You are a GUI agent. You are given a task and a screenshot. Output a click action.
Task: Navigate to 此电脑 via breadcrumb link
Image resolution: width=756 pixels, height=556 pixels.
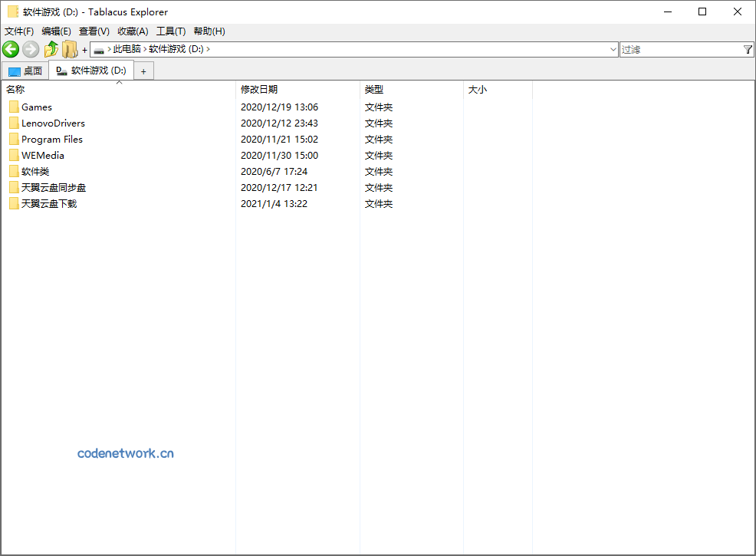point(127,49)
